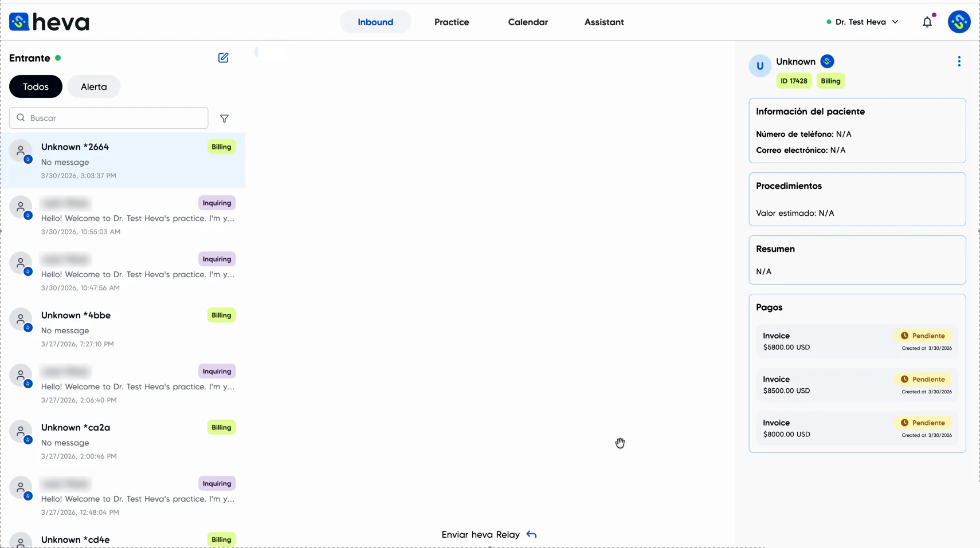Open the Unknown *2664 conversation
The image size is (980, 548).
[x=123, y=160]
